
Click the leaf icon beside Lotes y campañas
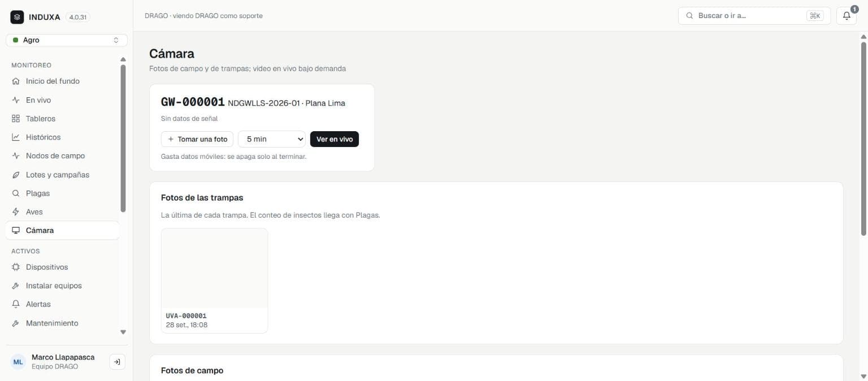16,175
